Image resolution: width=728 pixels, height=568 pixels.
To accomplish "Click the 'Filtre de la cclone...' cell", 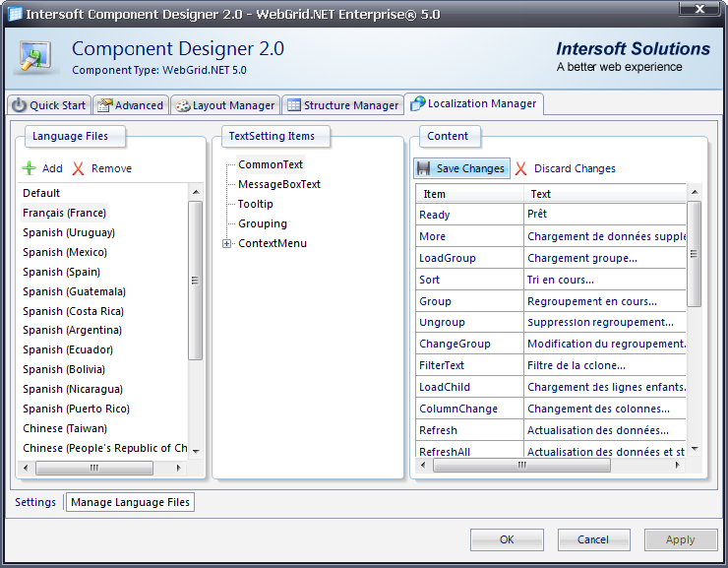I will tap(605, 365).
